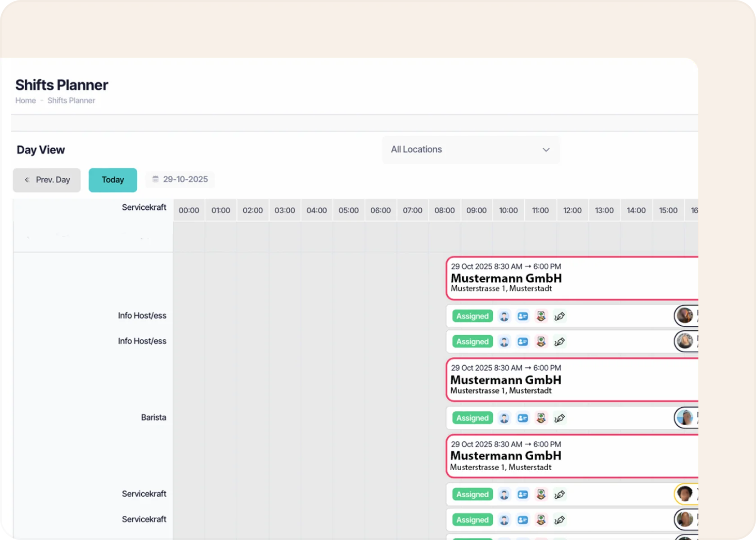Open the person profile icon in the Barista row
Image resolution: width=756 pixels, height=540 pixels.
coord(504,418)
